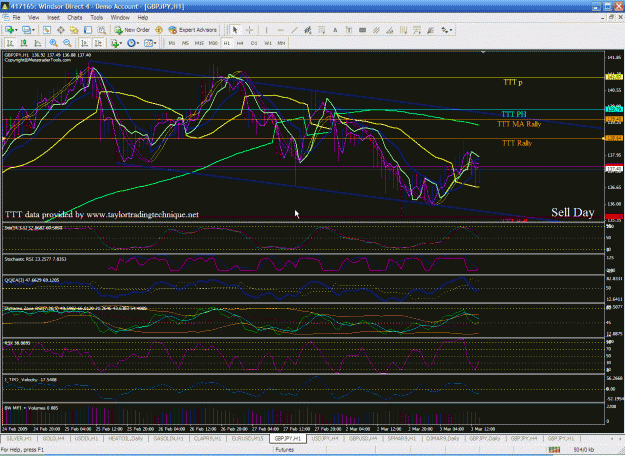Select the Crosshair tool
This screenshot has width=625, height=456.
point(250,30)
